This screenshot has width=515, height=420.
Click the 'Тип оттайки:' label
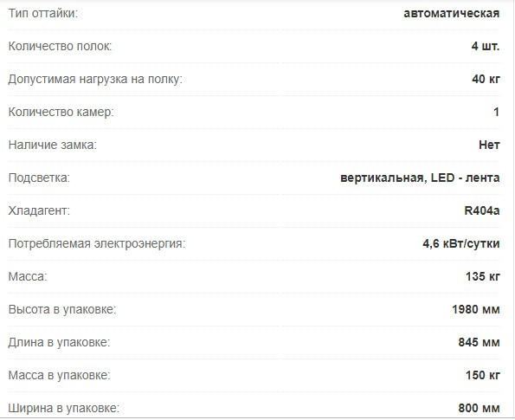(43, 14)
